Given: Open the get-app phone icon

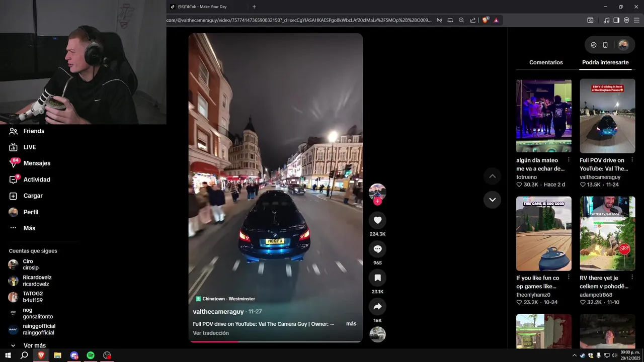Looking at the screenshot, I should [605, 45].
